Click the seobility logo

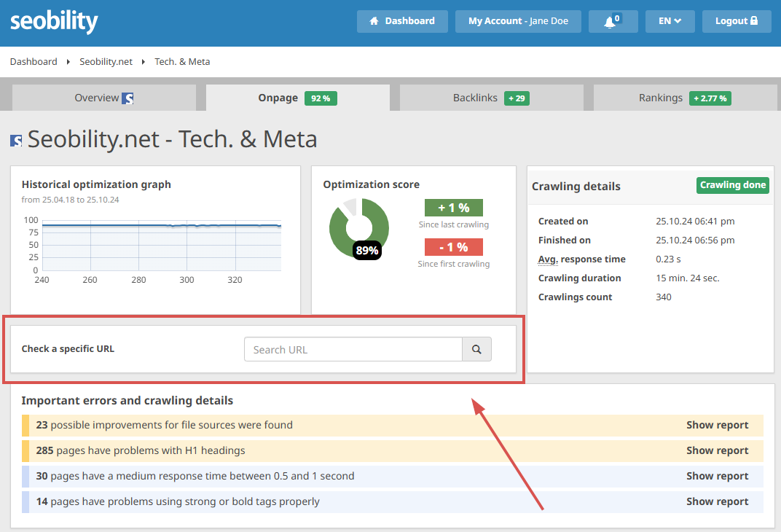click(x=54, y=21)
